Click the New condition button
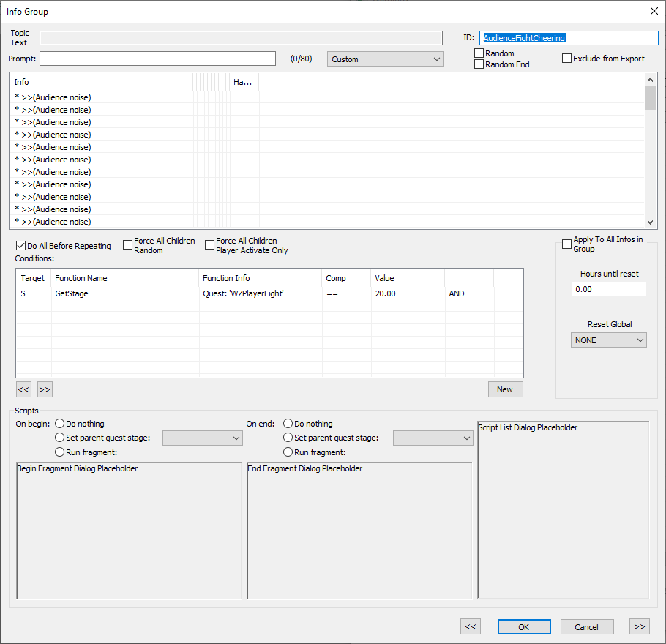Viewport: 666px width, 644px height. coord(505,389)
